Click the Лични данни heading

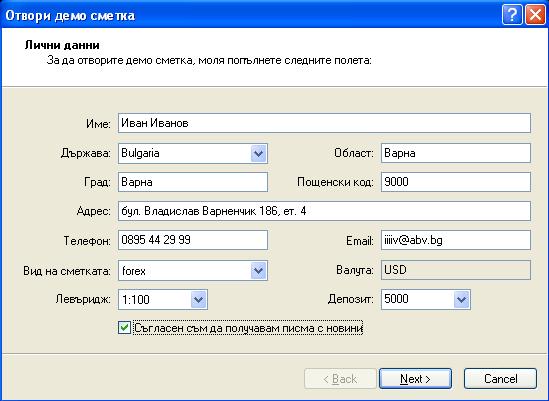pyautogui.click(x=62, y=45)
